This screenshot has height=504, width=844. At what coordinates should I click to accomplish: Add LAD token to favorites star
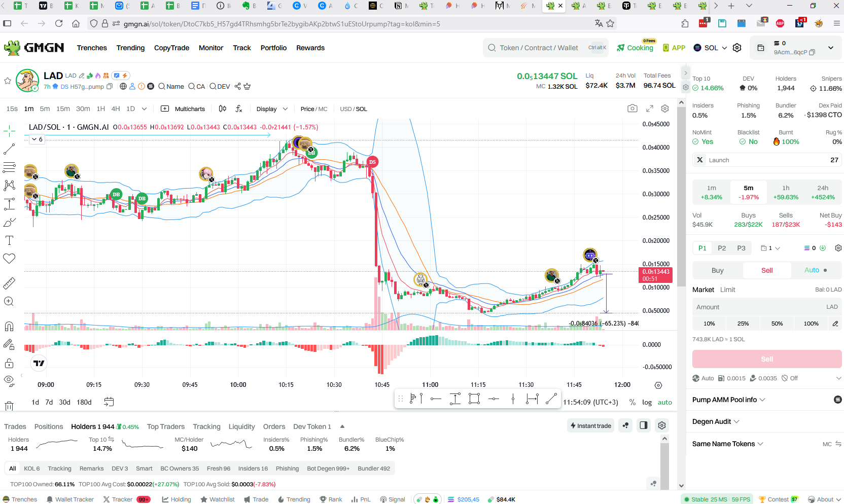8,81
